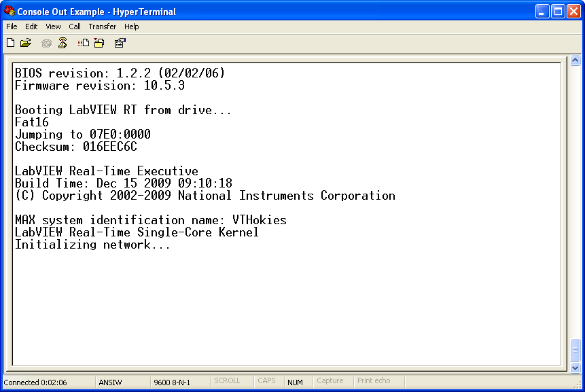The height and width of the screenshot is (392, 585).
Task: Click the scroll down arrow
Action: tap(575, 368)
